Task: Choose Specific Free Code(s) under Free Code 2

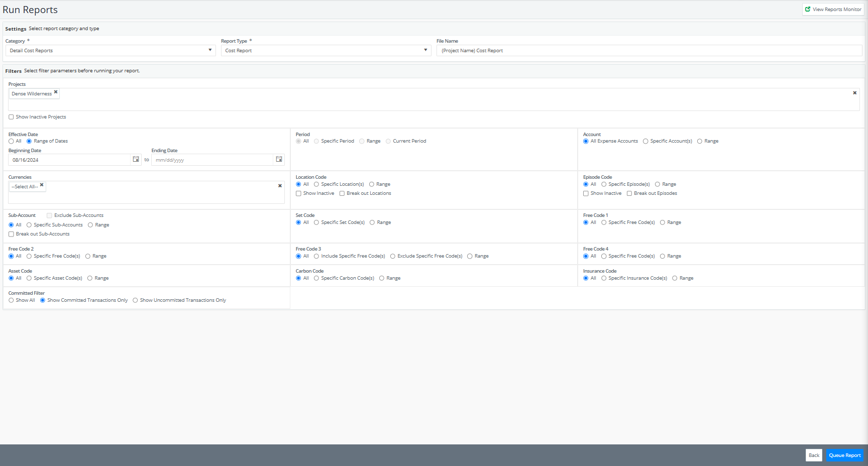Action: click(29, 256)
